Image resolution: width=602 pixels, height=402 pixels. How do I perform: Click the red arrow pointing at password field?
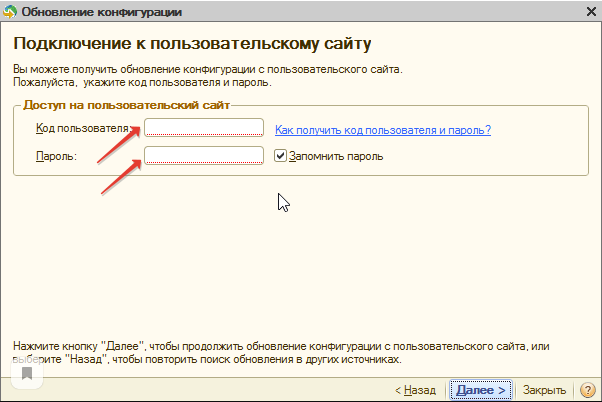(122, 176)
